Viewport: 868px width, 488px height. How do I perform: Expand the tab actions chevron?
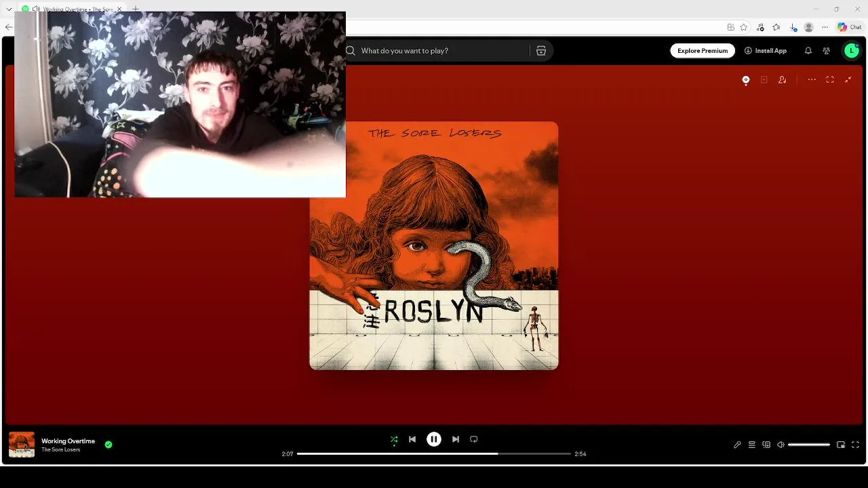[9, 9]
